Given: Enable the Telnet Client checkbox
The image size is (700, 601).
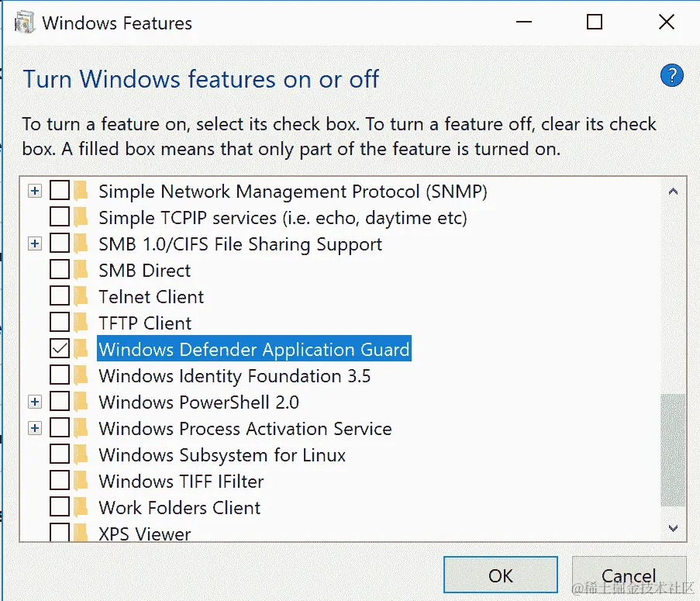Looking at the screenshot, I should point(60,295).
